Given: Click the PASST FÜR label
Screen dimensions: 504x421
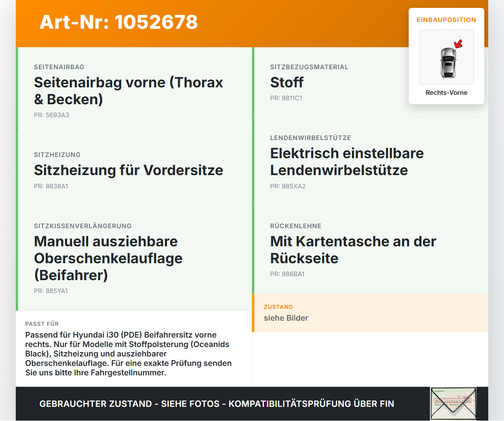Looking at the screenshot, I should (x=42, y=324).
